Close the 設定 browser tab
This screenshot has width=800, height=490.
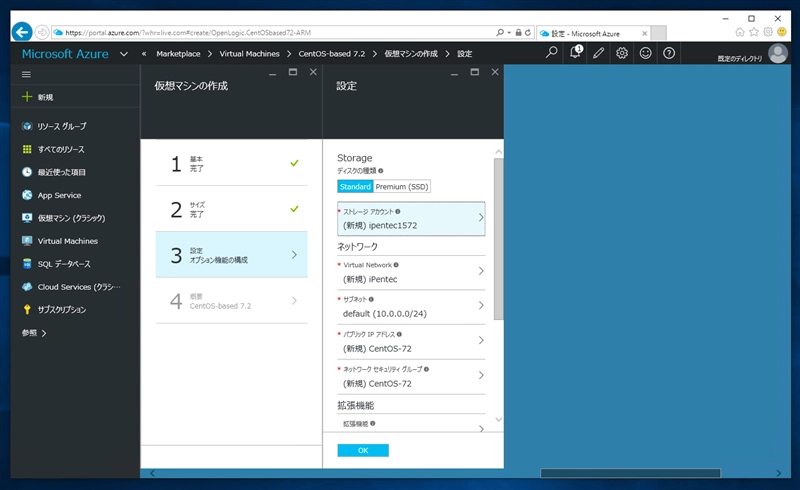[x=644, y=34]
